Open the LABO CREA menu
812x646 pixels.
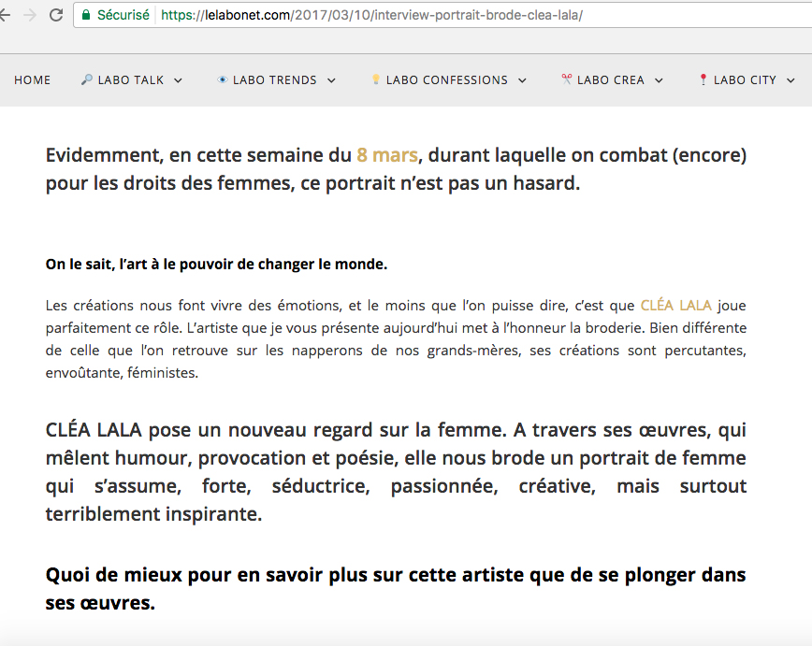click(611, 80)
